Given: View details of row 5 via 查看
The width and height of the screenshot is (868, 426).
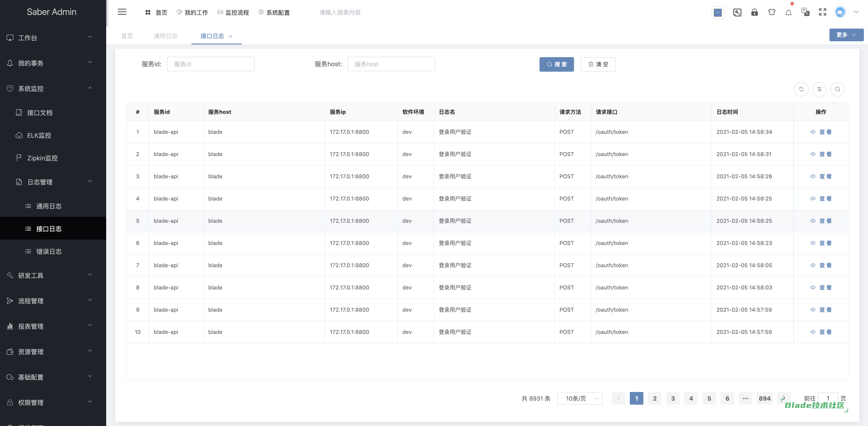Looking at the screenshot, I should pos(821,221).
